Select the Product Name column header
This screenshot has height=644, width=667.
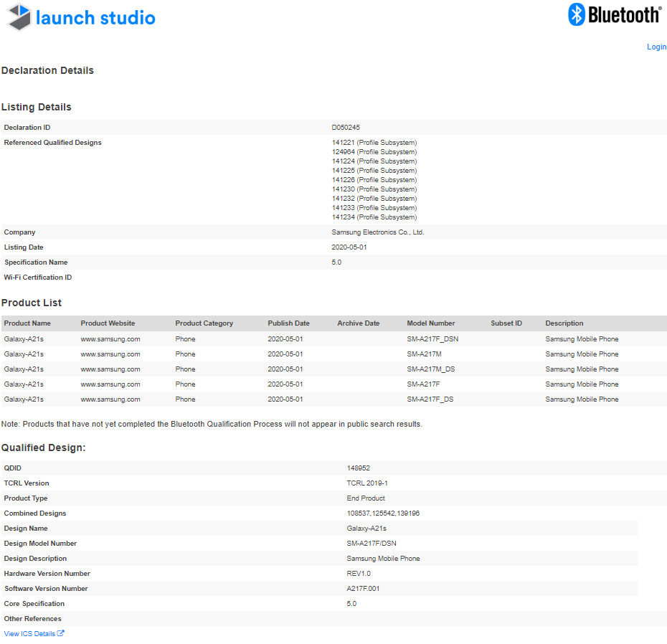(27, 323)
